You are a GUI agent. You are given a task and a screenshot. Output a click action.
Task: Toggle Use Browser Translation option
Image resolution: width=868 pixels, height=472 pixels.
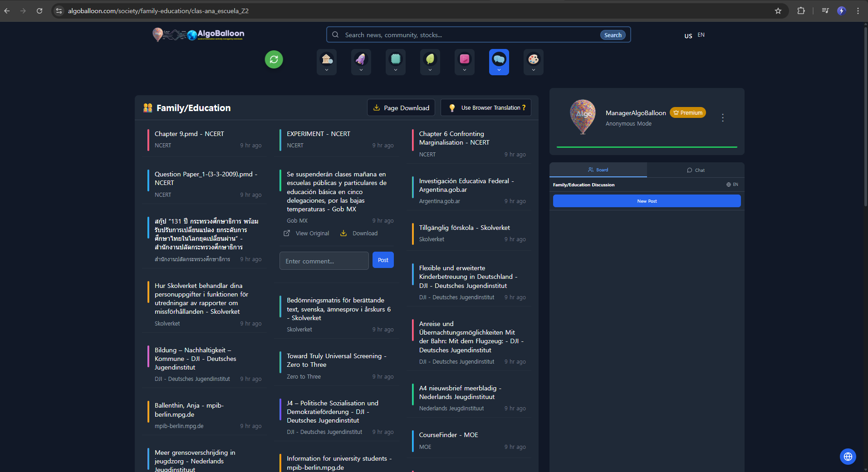click(485, 107)
